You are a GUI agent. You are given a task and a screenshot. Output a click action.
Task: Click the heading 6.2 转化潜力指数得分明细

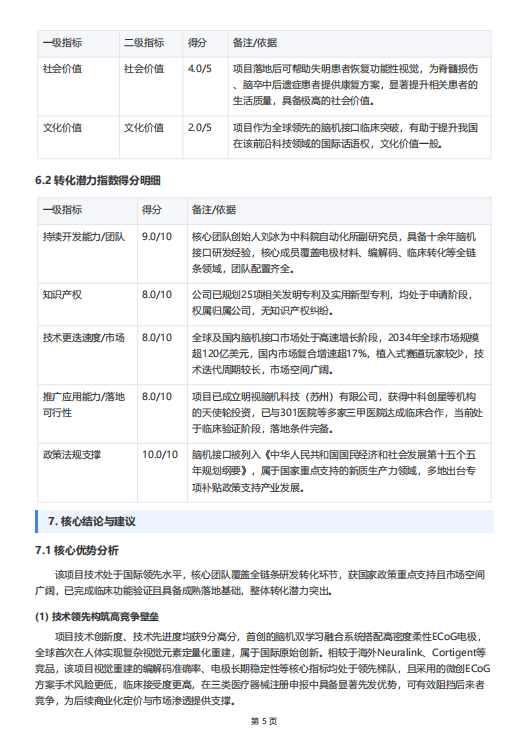[98, 181]
